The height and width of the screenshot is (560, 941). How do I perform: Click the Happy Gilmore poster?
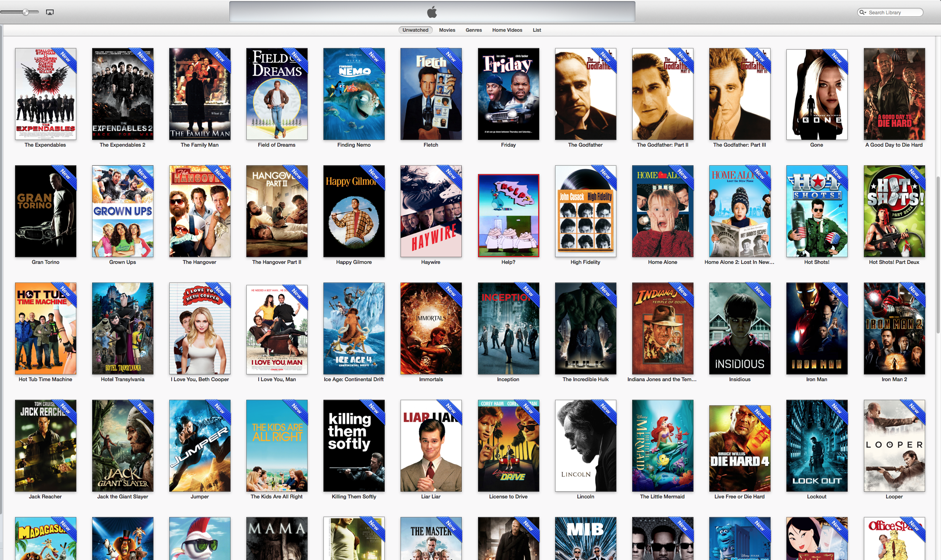pos(354,211)
